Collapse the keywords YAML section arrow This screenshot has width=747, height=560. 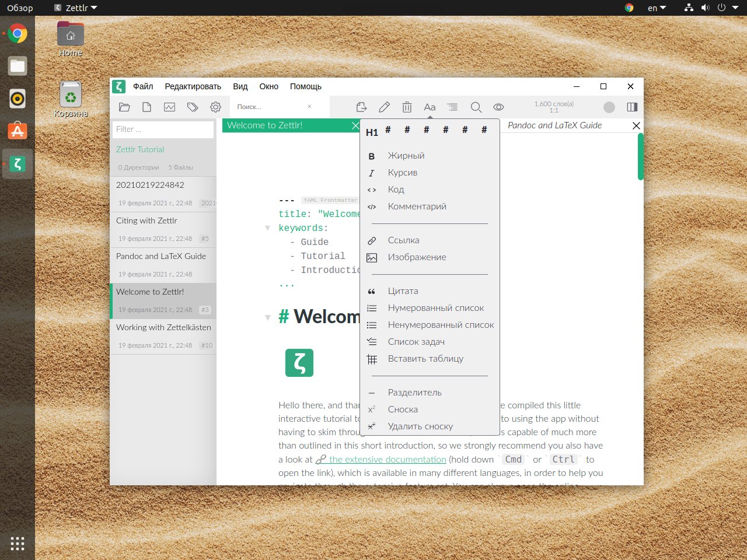[267, 228]
